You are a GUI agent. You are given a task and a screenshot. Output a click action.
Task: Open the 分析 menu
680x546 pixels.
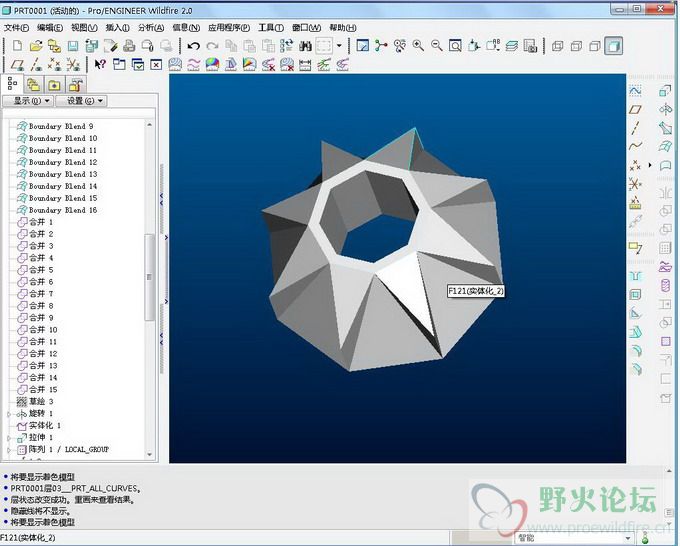click(151, 28)
